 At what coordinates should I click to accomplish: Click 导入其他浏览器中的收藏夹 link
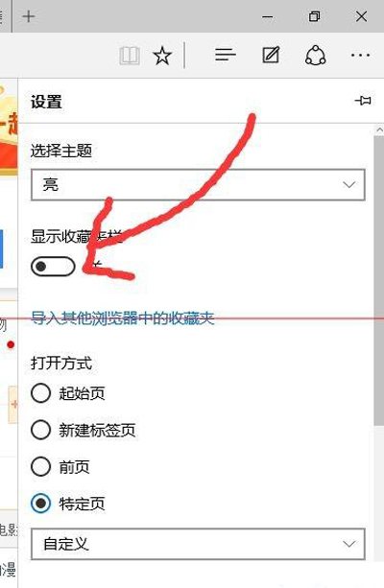(122, 318)
